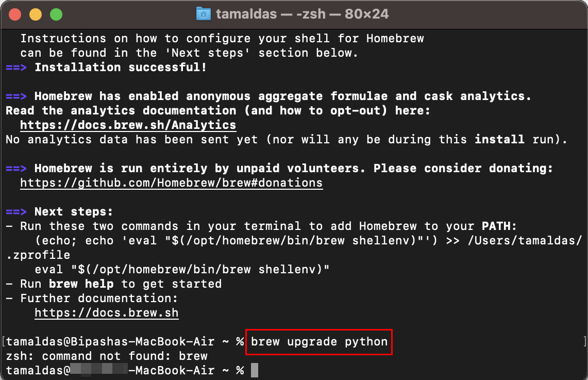The height and width of the screenshot is (380, 588).
Task: Click the red close window control
Action: tap(15, 14)
